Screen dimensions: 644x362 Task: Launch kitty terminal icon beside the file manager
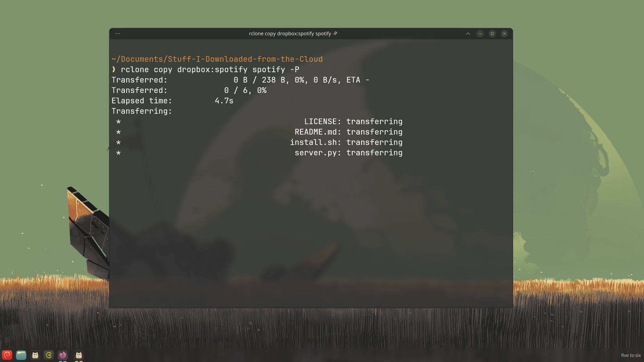click(35, 355)
